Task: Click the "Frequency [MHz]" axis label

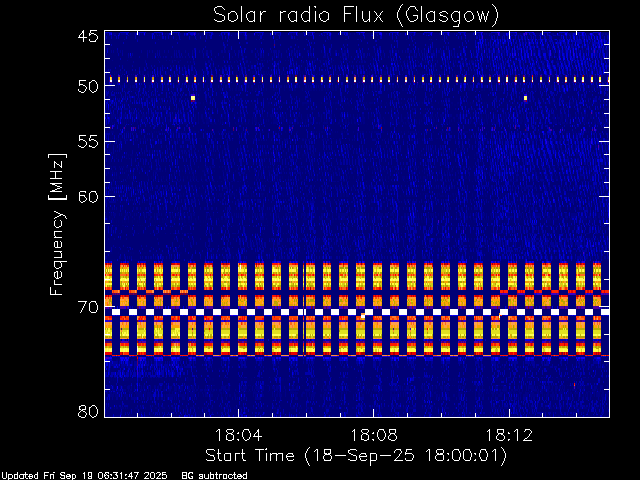Action: 57,224
